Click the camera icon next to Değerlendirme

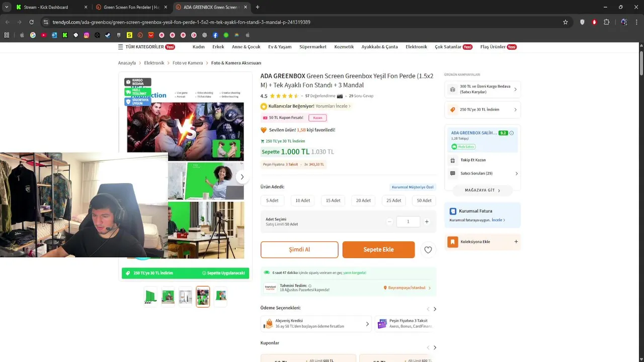pyautogui.click(x=340, y=96)
